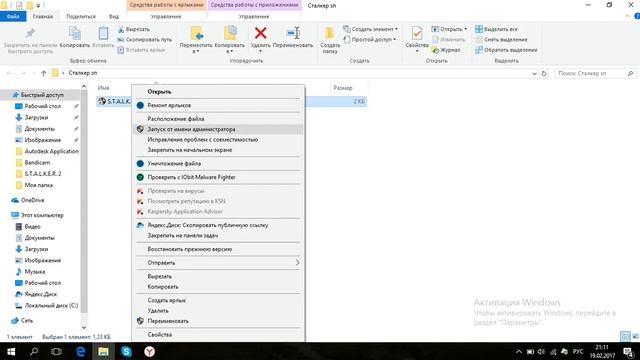Select OneDrive in the navigation pane

32,200
